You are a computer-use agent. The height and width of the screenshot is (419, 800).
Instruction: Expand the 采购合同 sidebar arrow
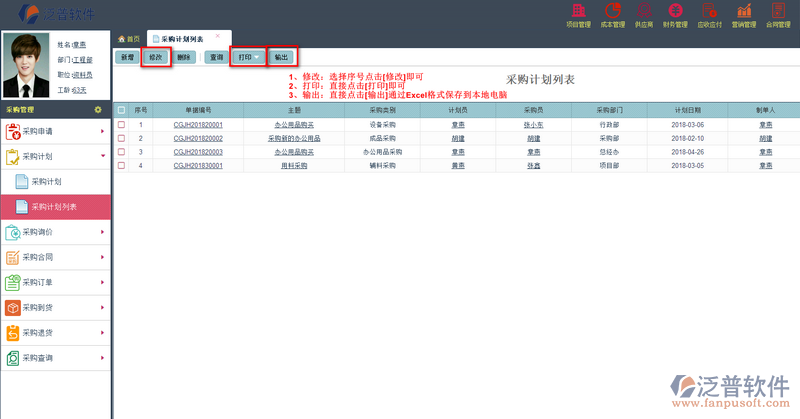102,257
